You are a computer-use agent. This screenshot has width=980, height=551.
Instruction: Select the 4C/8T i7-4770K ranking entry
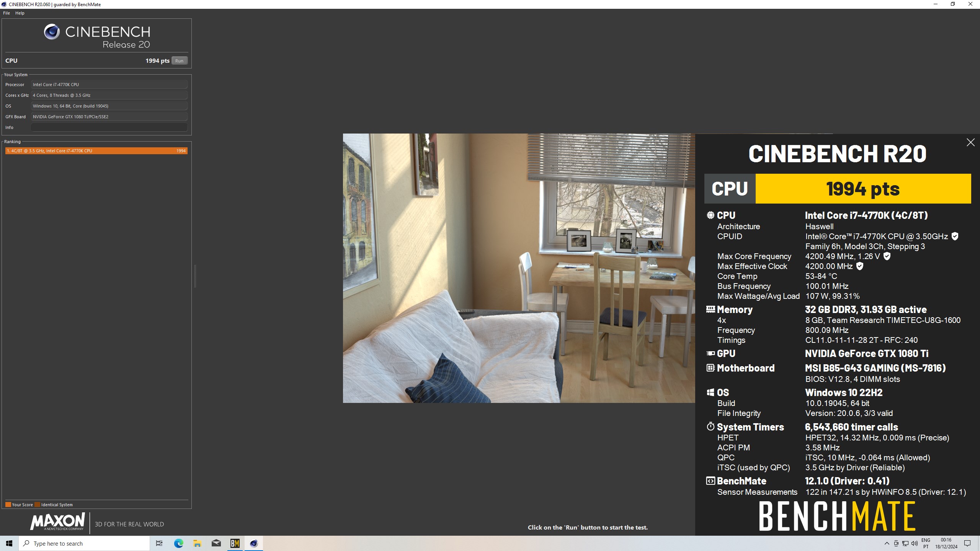[96, 151]
